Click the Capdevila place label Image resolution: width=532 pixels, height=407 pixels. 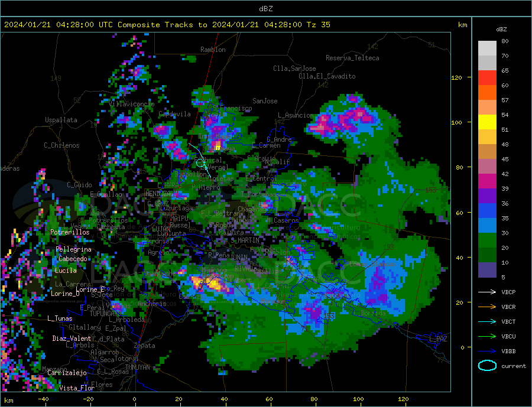pyautogui.click(x=175, y=114)
